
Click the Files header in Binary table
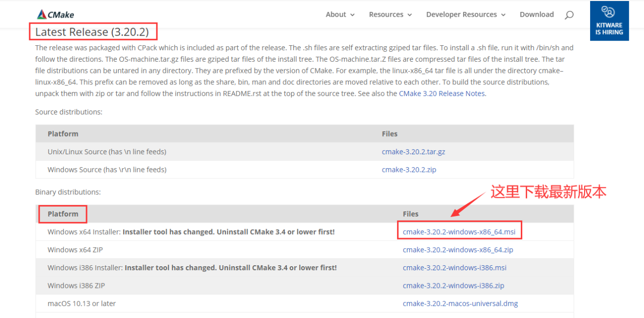click(x=411, y=214)
